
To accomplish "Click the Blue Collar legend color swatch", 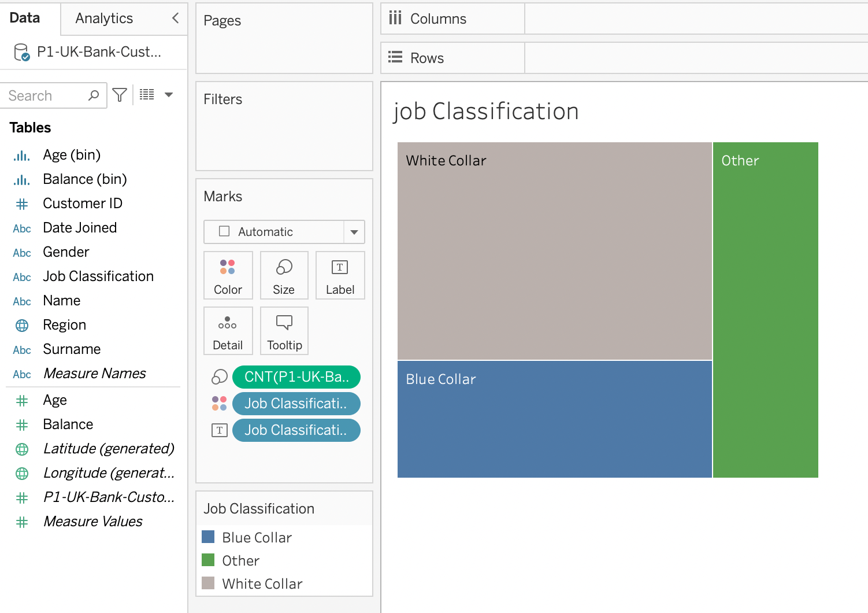I will (x=208, y=537).
